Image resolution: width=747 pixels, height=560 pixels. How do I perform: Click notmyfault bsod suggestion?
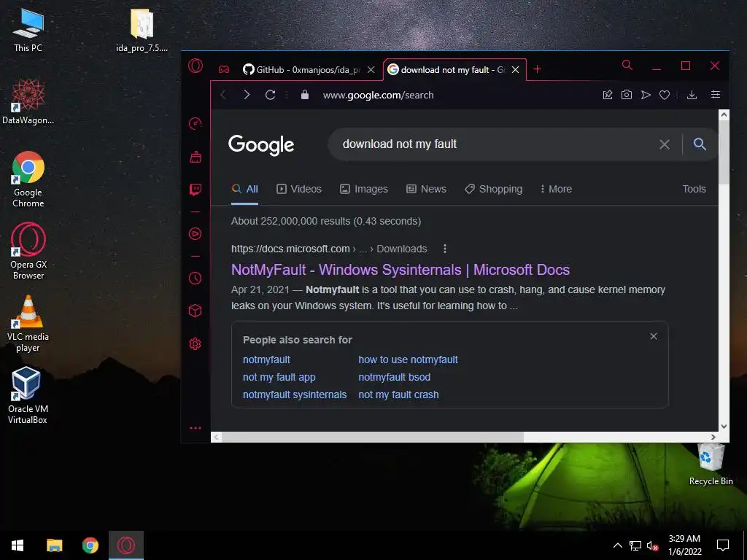[x=395, y=377]
